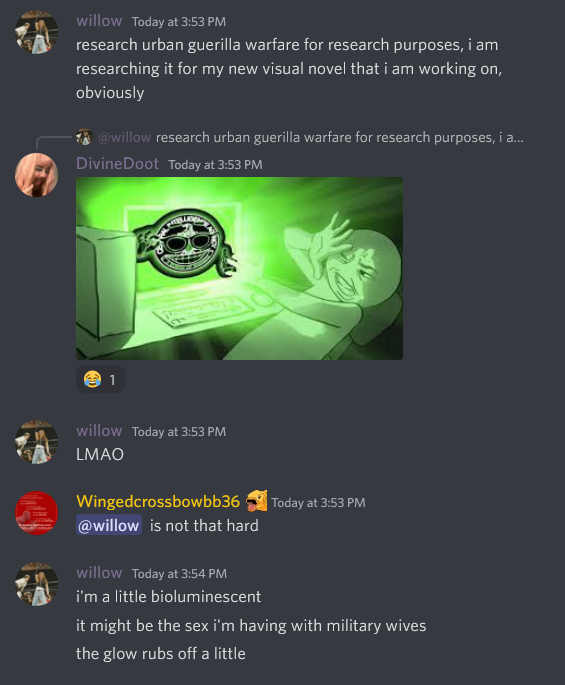Click the @willow mention in Wingedcrossbowbb36's message
The image size is (565, 685).
click(109, 525)
